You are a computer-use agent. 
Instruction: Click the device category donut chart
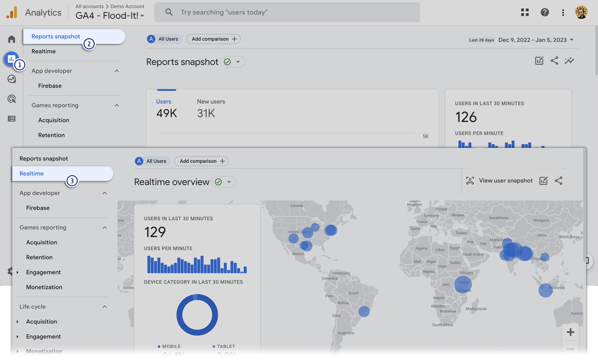(197, 315)
